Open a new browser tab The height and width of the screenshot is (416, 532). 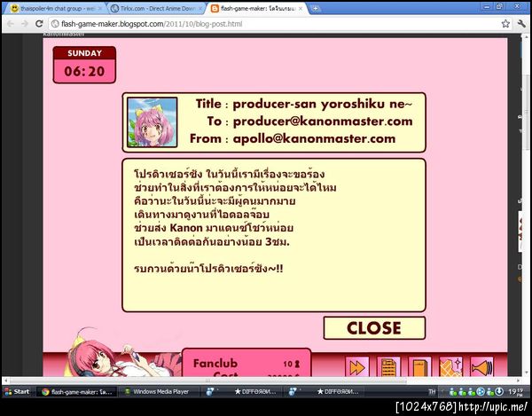click(x=315, y=9)
